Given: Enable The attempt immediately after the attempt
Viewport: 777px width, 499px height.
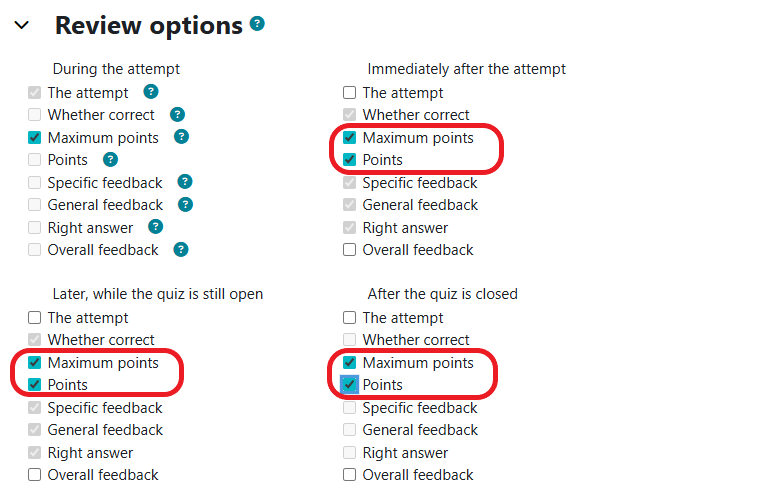Looking at the screenshot, I should coord(350,93).
